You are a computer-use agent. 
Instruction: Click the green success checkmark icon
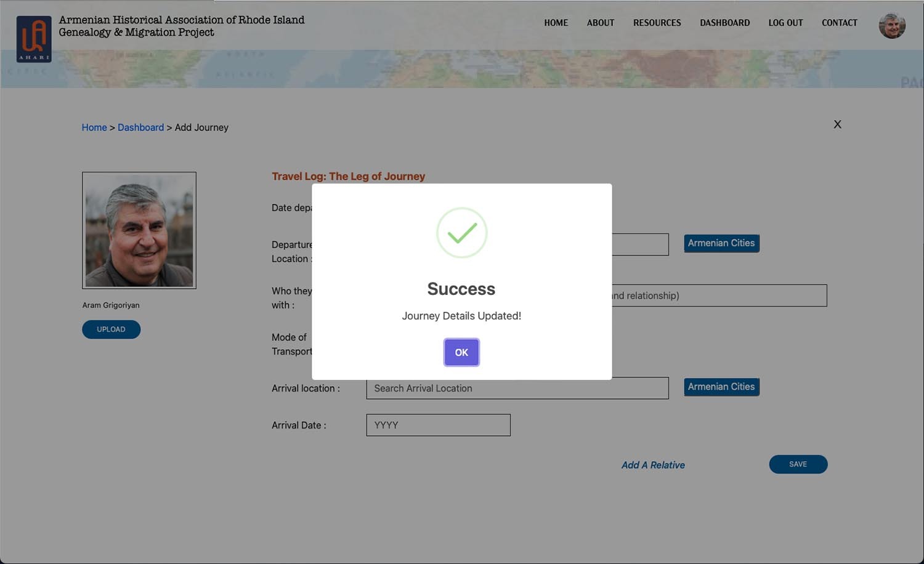pos(461,233)
